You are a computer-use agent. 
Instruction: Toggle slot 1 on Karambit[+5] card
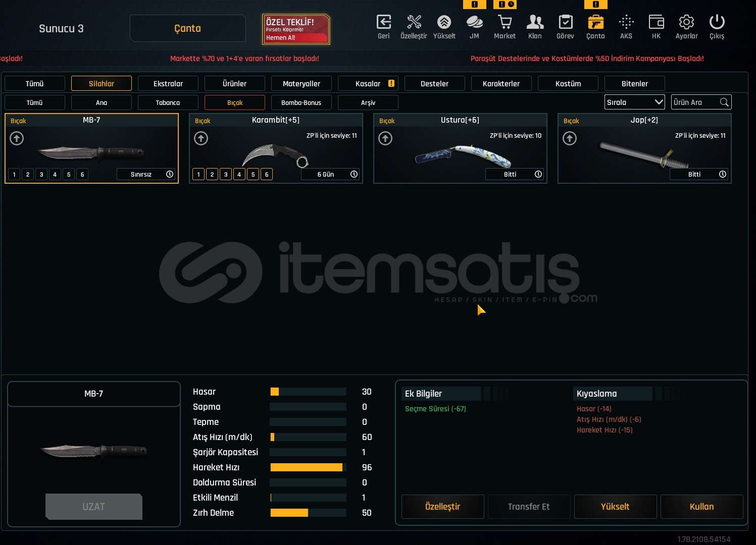(x=198, y=174)
